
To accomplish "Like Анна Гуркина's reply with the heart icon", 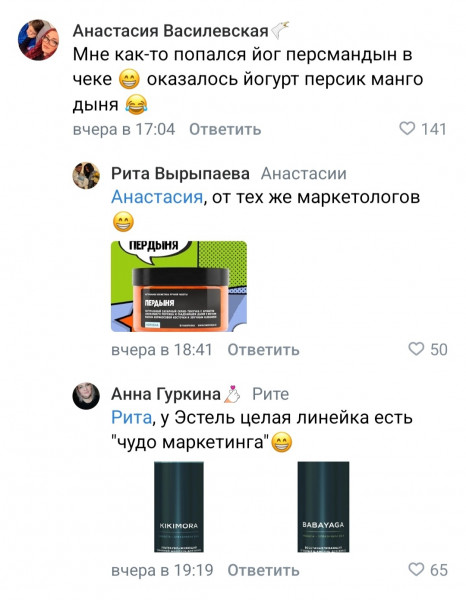I will click(x=416, y=569).
